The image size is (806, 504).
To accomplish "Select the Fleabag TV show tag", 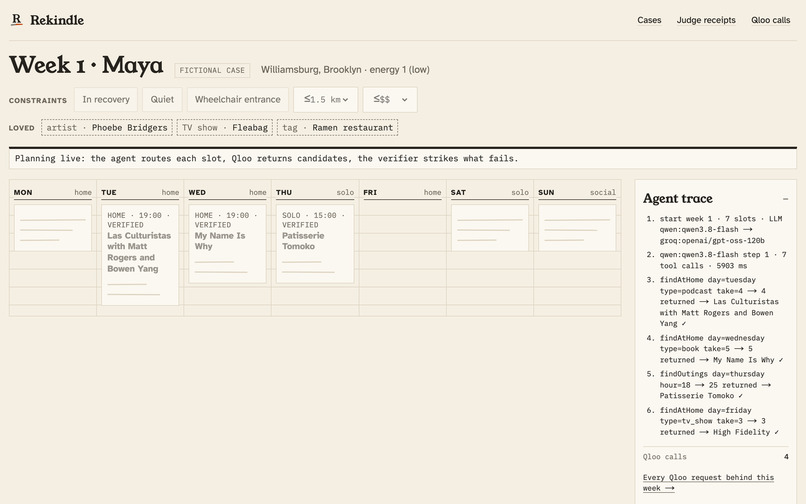I will click(225, 128).
